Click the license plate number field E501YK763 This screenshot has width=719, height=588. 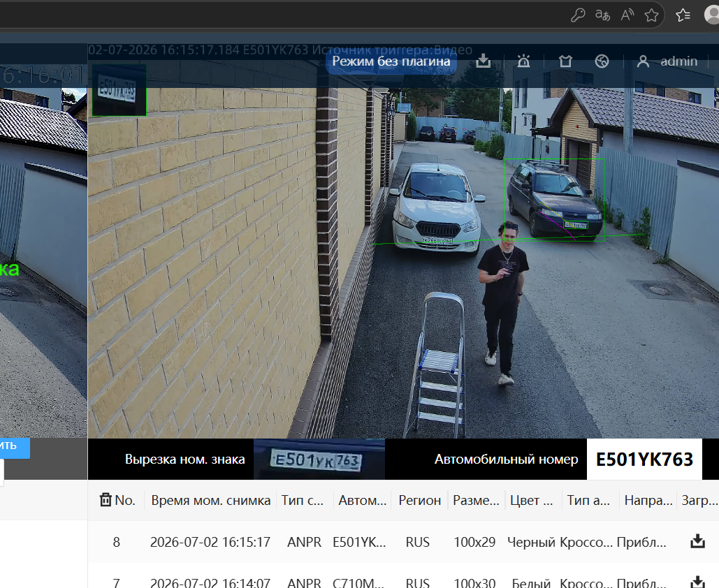point(644,460)
